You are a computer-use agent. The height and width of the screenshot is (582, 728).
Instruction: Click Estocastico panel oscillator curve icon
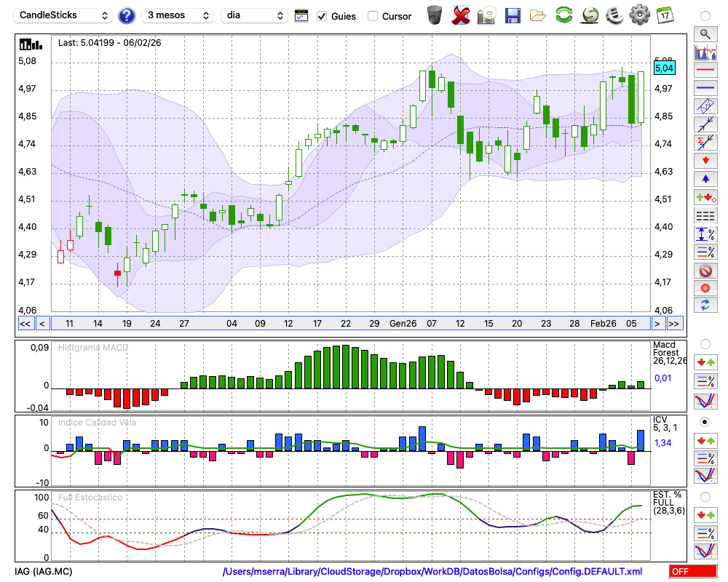[705, 551]
